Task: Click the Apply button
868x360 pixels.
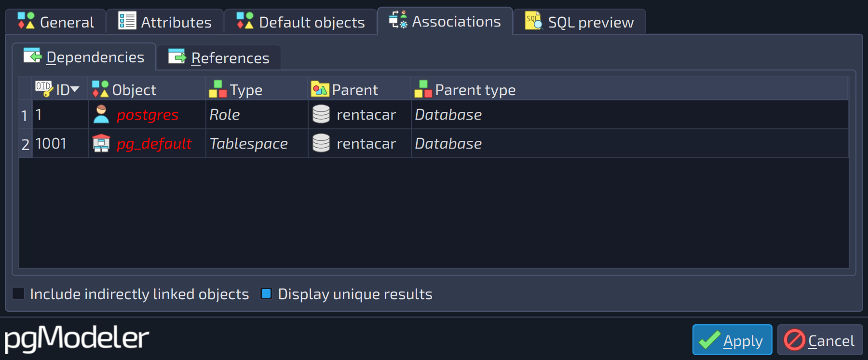Action: click(732, 340)
